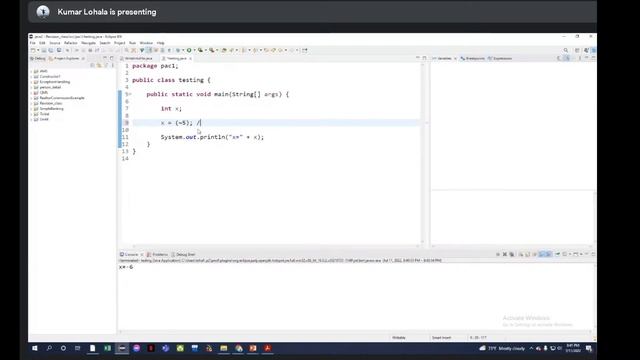
Task: Open the Refactor menu
Action: (x=71, y=43)
